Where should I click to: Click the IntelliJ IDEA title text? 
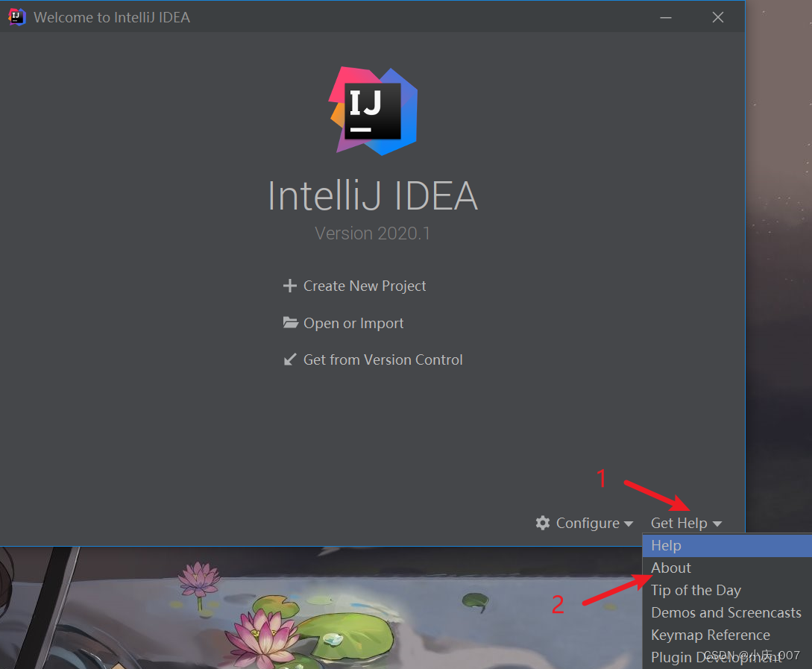point(372,195)
